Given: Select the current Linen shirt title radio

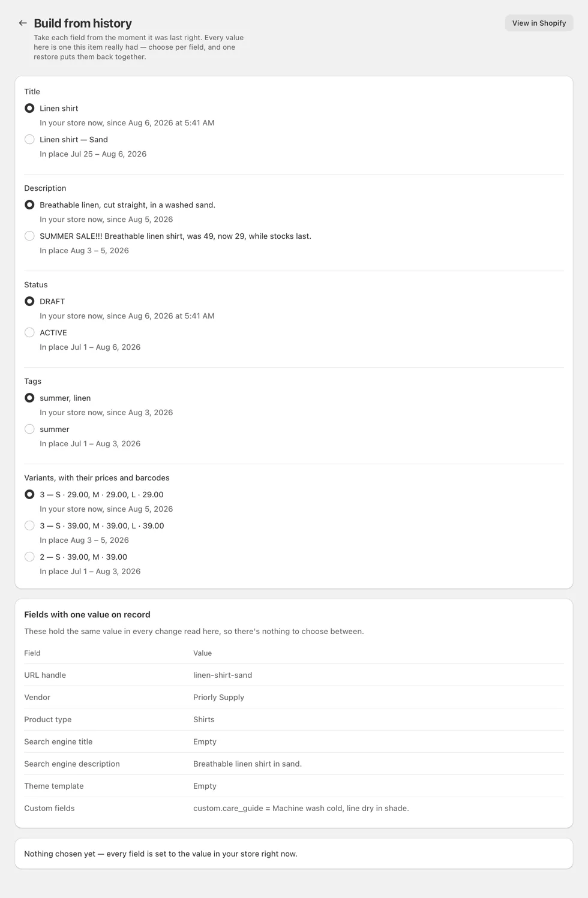Looking at the screenshot, I should pyautogui.click(x=29, y=108).
